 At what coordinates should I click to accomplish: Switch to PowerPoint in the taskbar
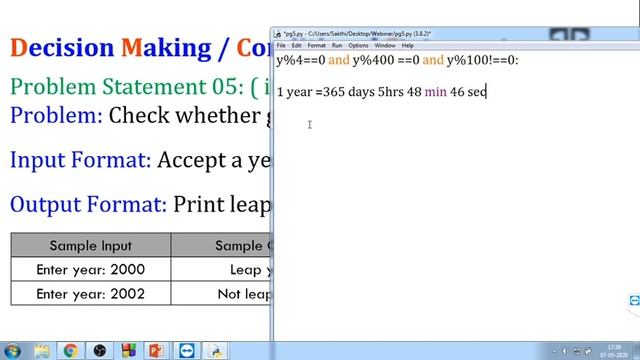click(x=157, y=351)
